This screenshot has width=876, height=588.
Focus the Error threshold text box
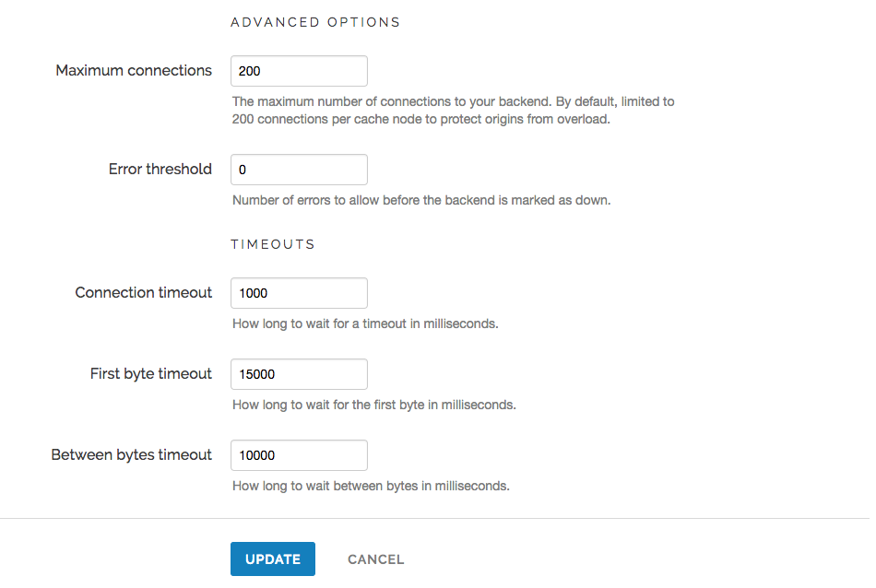point(299,170)
